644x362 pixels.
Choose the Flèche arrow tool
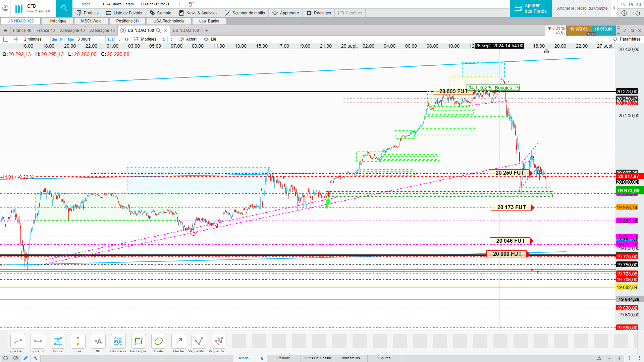(178, 342)
